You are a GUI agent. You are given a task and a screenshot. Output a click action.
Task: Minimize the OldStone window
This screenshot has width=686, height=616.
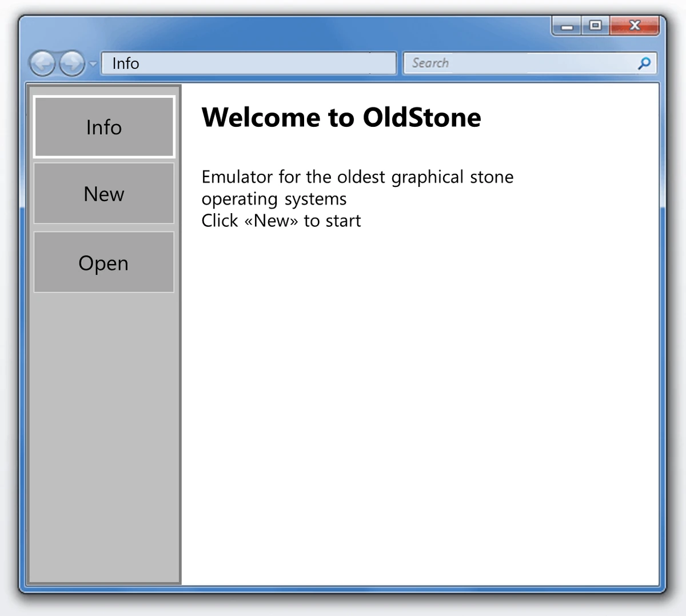567,26
